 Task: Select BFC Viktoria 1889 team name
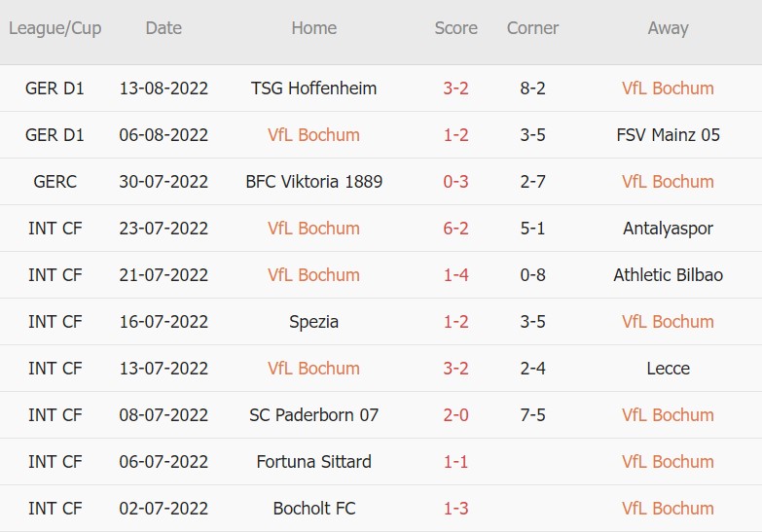pos(313,182)
